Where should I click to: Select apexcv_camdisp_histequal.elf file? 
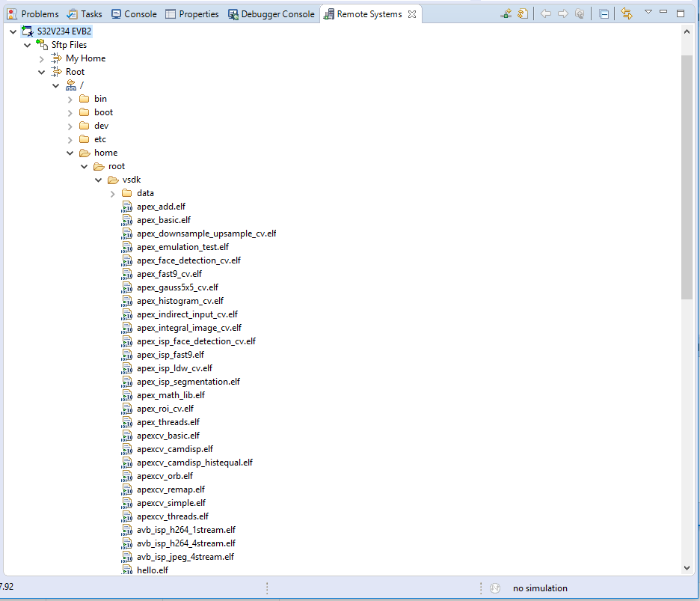tap(194, 463)
